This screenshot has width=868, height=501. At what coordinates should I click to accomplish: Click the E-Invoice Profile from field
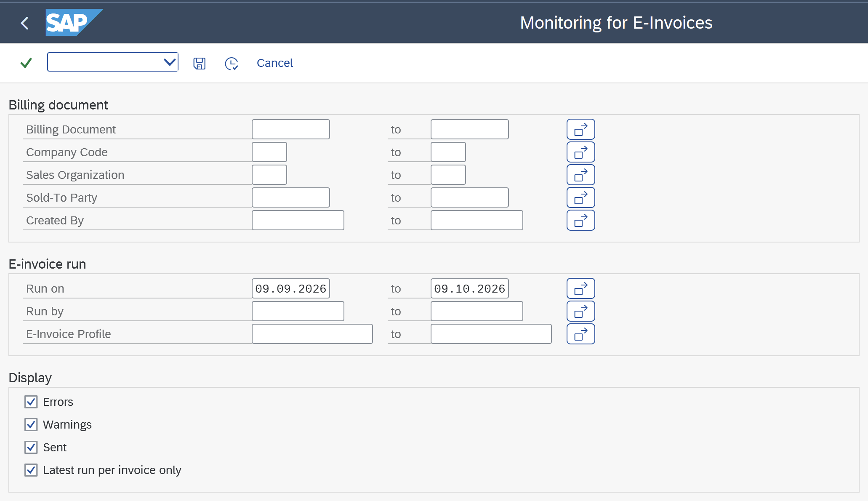312,334
